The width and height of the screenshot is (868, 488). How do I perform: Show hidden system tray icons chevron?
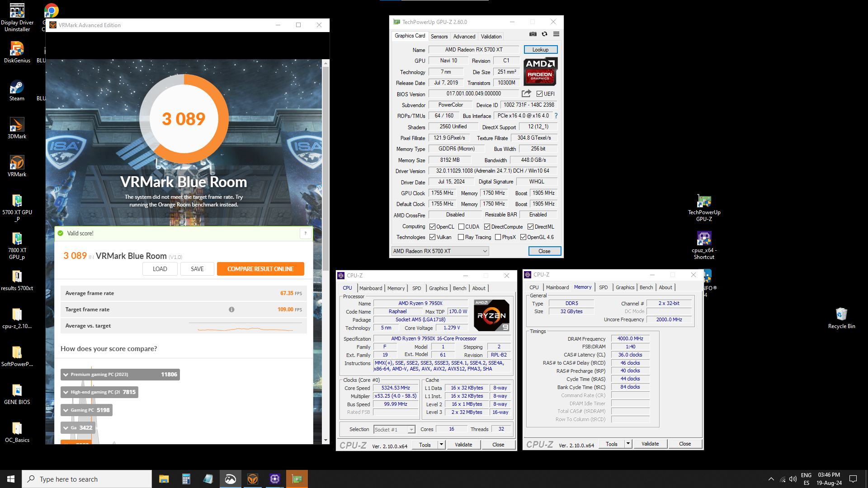pyautogui.click(x=771, y=479)
